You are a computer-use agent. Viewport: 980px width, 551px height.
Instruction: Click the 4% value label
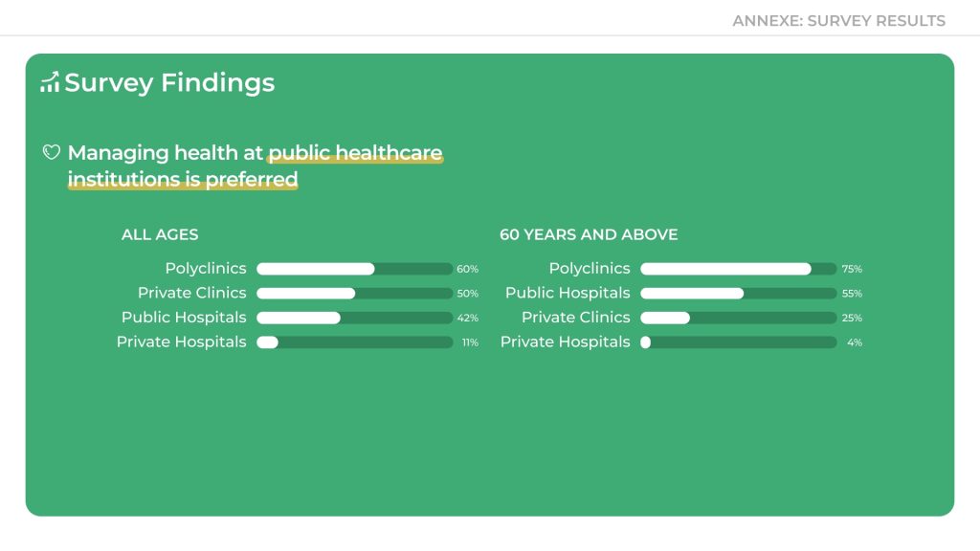click(x=855, y=342)
